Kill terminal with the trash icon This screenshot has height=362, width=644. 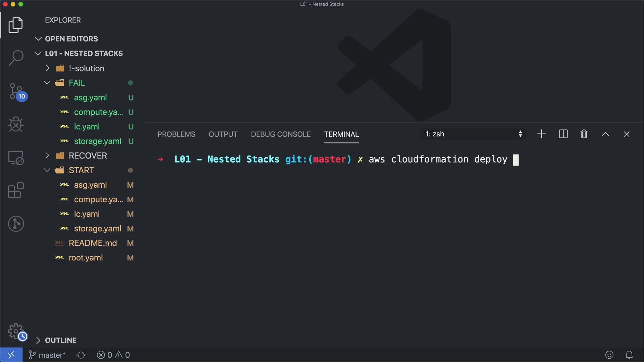(x=584, y=134)
